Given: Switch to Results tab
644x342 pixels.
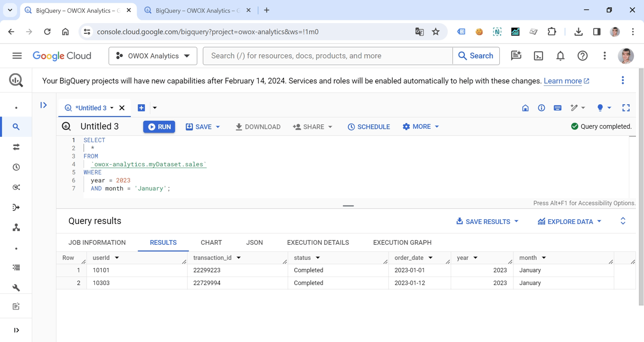Looking at the screenshot, I should click(163, 242).
